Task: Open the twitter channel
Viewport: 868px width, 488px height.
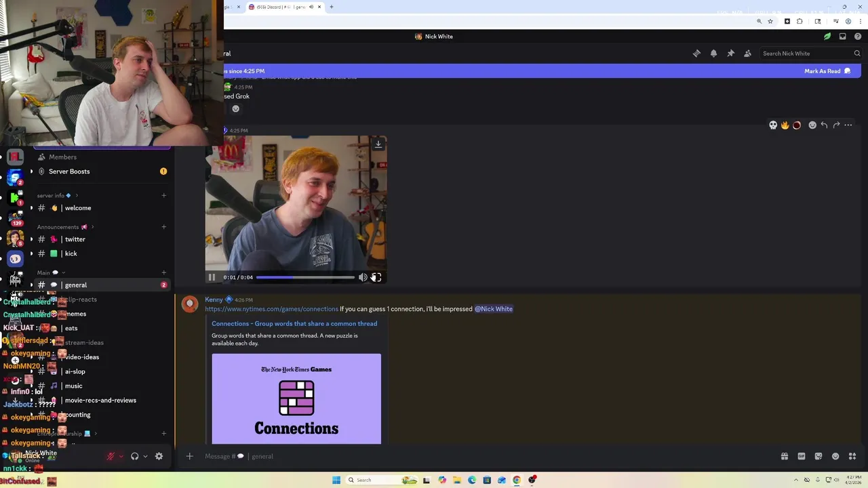Action: (x=102, y=239)
